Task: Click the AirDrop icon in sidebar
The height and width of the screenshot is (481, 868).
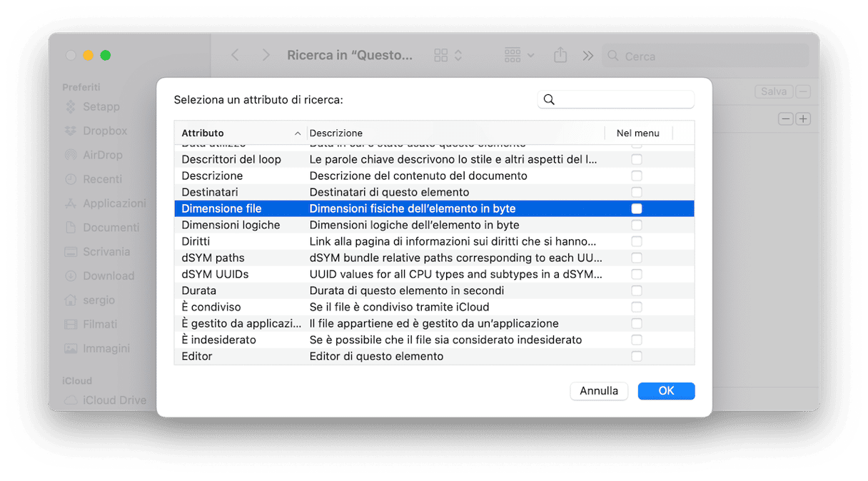Action: (x=71, y=155)
